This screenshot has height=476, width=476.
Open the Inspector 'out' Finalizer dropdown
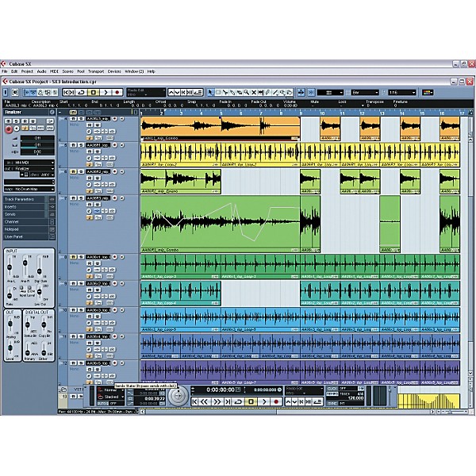(29, 168)
